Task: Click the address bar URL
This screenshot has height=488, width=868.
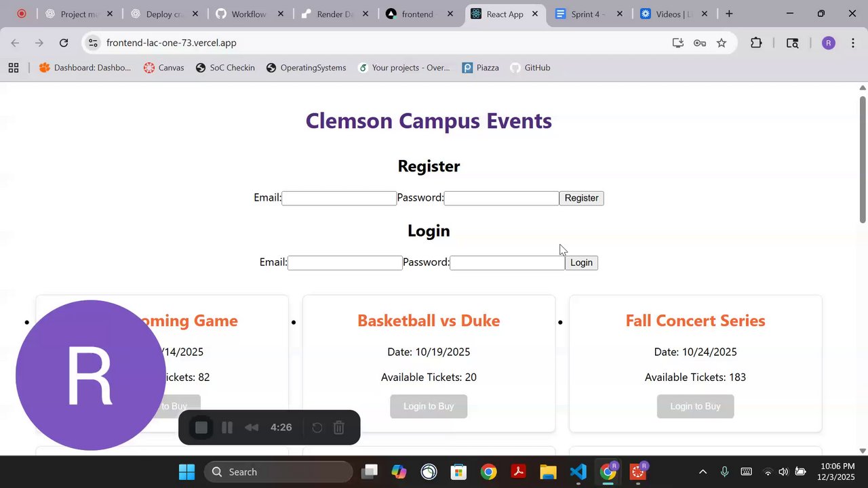Action: click(171, 43)
